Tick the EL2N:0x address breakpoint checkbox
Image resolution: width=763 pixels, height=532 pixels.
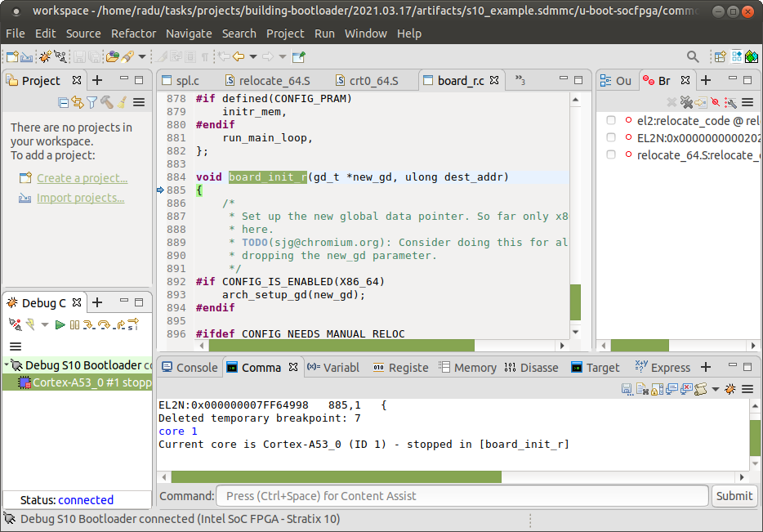(x=611, y=137)
